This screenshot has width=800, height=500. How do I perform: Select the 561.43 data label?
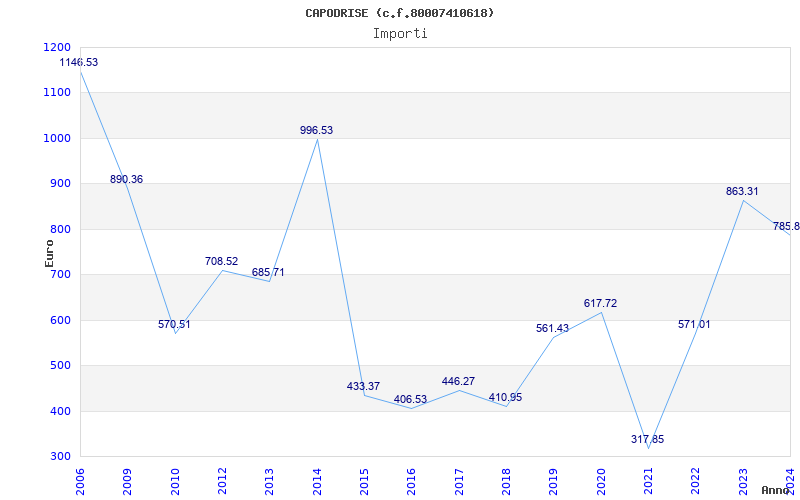552,329
